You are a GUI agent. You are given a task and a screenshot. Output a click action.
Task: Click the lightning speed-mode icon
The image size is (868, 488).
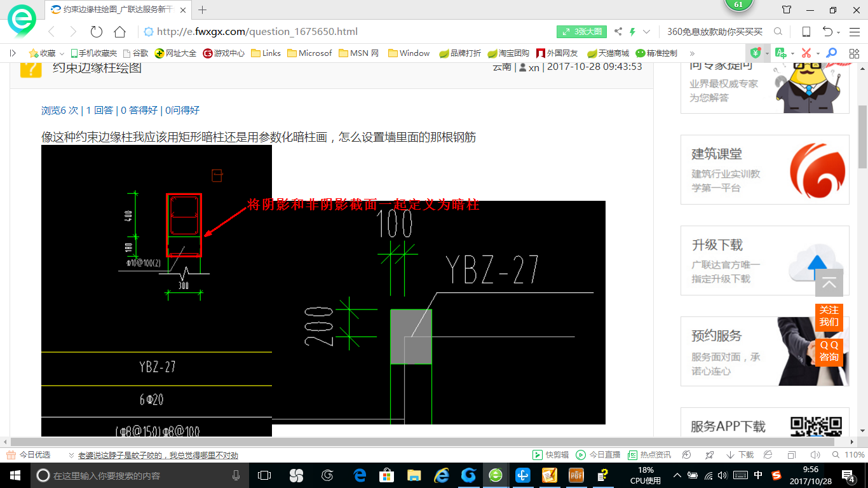point(633,32)
